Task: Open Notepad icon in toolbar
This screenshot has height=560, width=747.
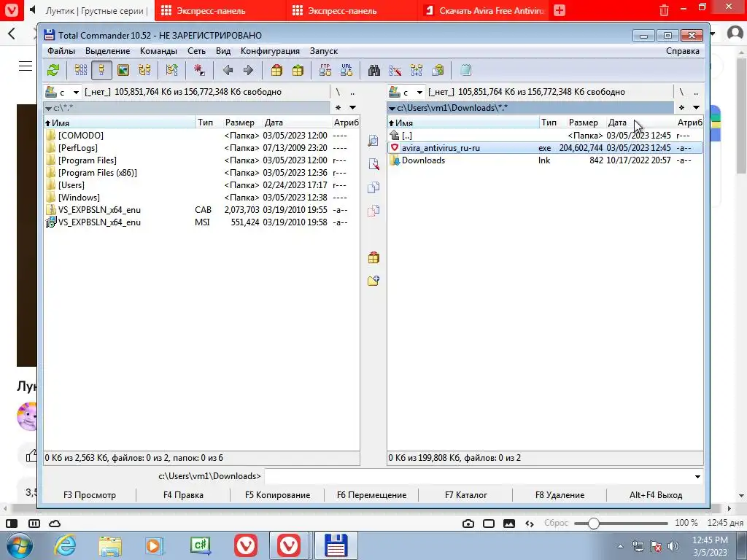Action: 465,71
